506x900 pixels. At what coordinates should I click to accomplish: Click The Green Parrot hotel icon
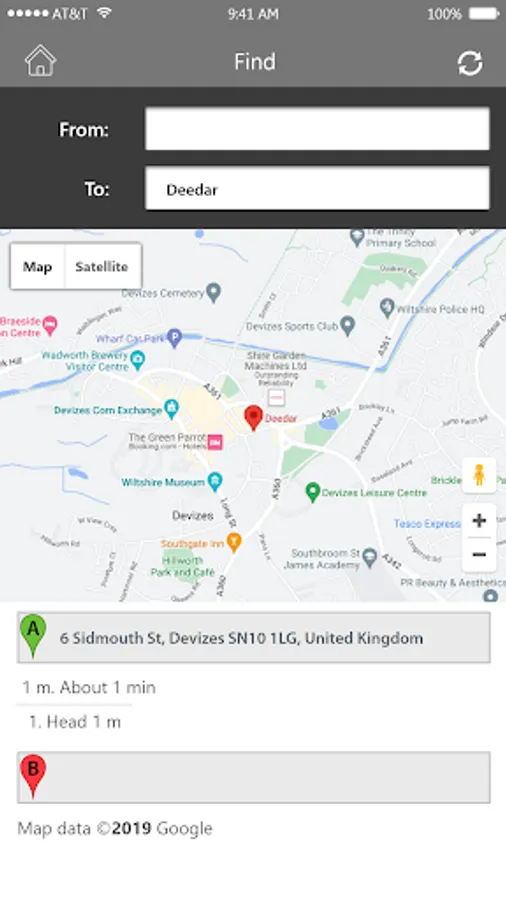point(215,442)
